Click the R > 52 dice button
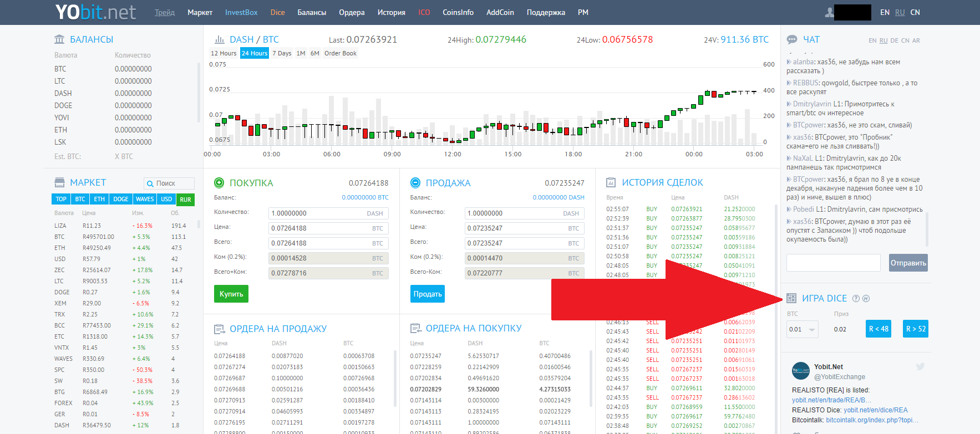The width and height of the screenshot is (980, 434). [916, 329]
